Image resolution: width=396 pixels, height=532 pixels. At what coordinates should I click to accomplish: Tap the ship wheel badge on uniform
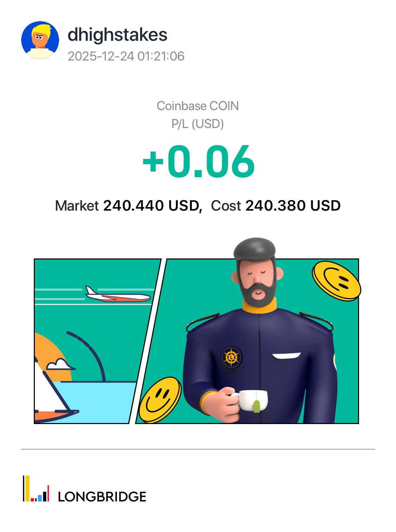tap(232, 357)
